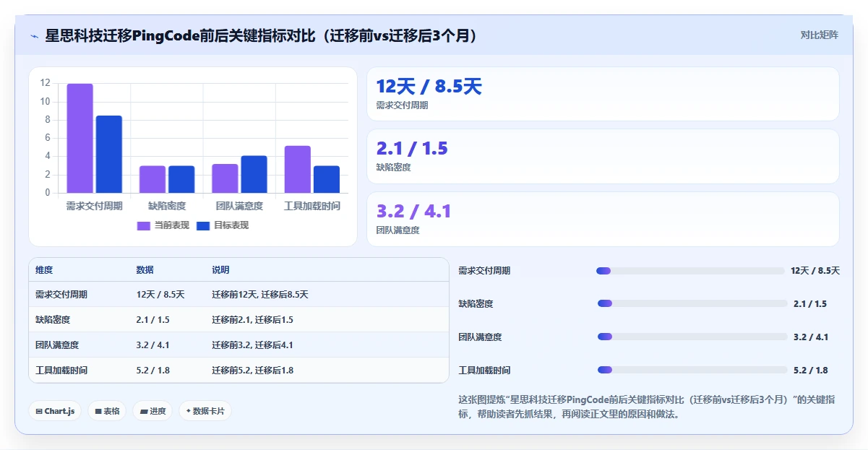868x450 pixels.
Task: Click the y-axis value 0 on the chart
Action: [x=48, y=193]
